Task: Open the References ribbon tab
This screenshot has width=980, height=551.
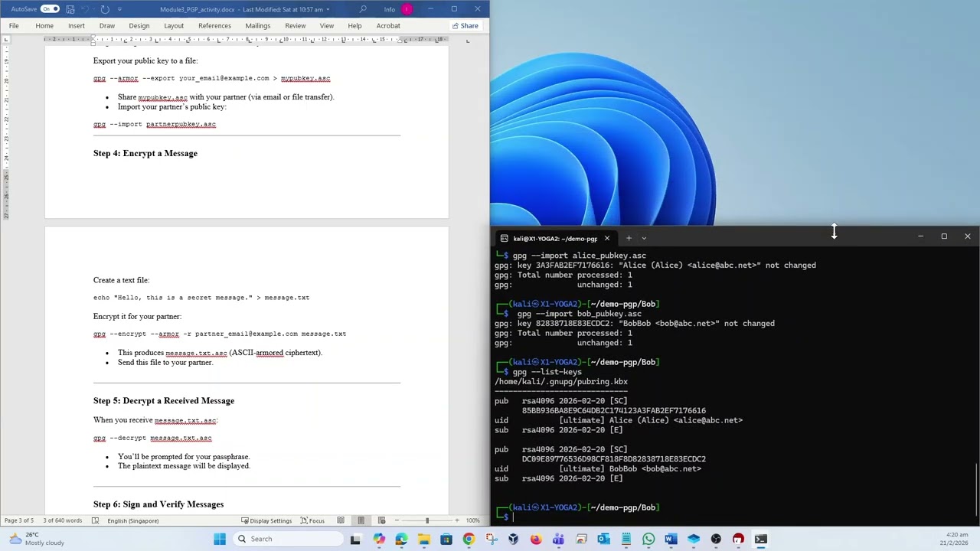Action: click(x=214, y=26)
